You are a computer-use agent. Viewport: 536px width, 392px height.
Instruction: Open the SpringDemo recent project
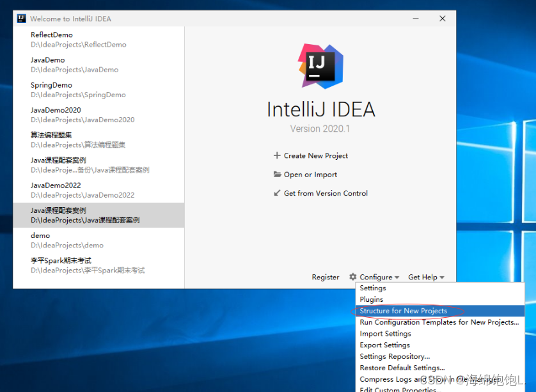point(99,90)
